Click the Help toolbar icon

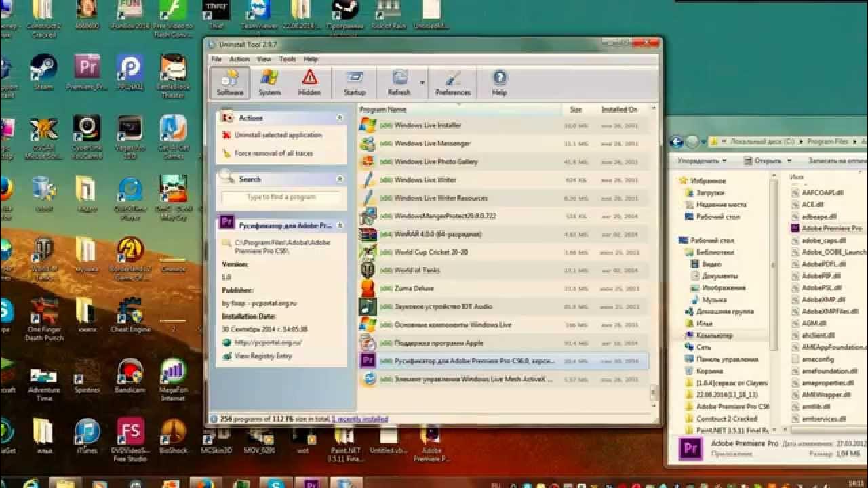tap(499, 83)
